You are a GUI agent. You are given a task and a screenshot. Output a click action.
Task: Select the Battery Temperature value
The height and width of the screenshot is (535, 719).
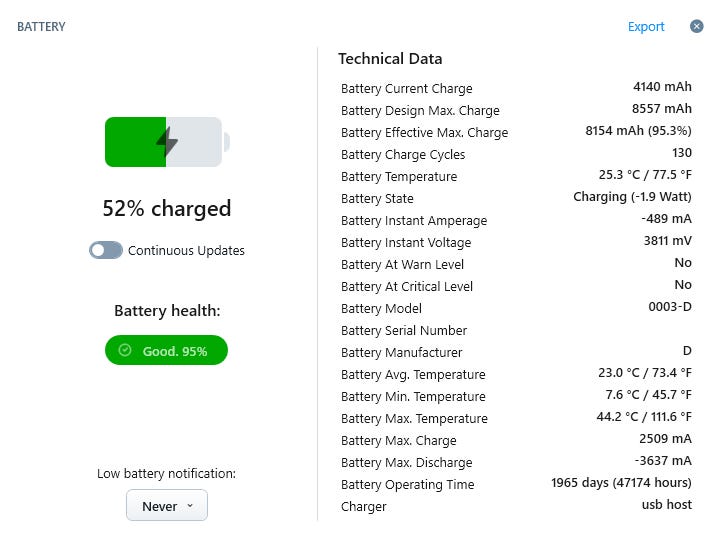(645, 175)
